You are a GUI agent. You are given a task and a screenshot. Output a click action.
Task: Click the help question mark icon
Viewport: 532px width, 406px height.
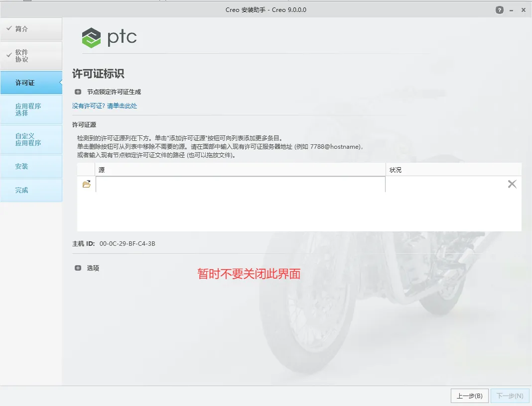(499, 10)
